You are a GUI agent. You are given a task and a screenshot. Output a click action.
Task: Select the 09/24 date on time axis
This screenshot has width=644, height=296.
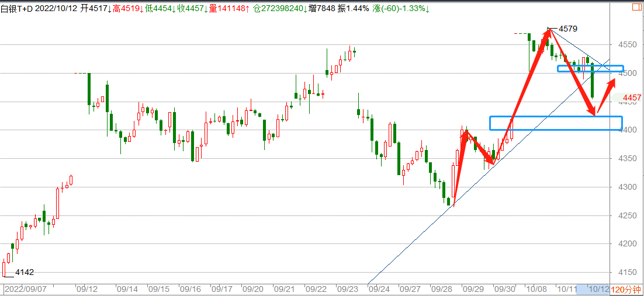[378, 289]
